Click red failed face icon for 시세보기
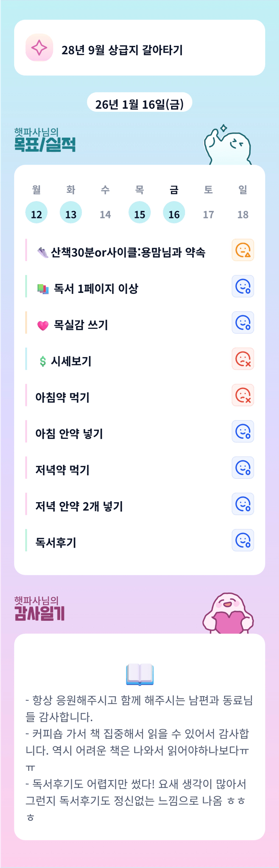 tap(243, 359)
